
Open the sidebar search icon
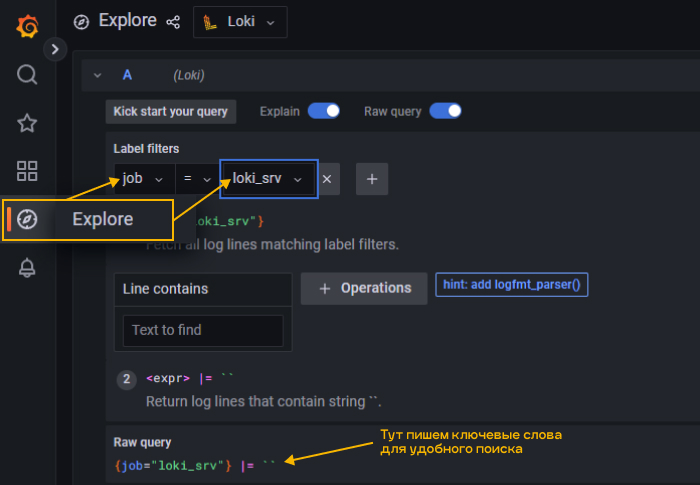click(27, 75)
